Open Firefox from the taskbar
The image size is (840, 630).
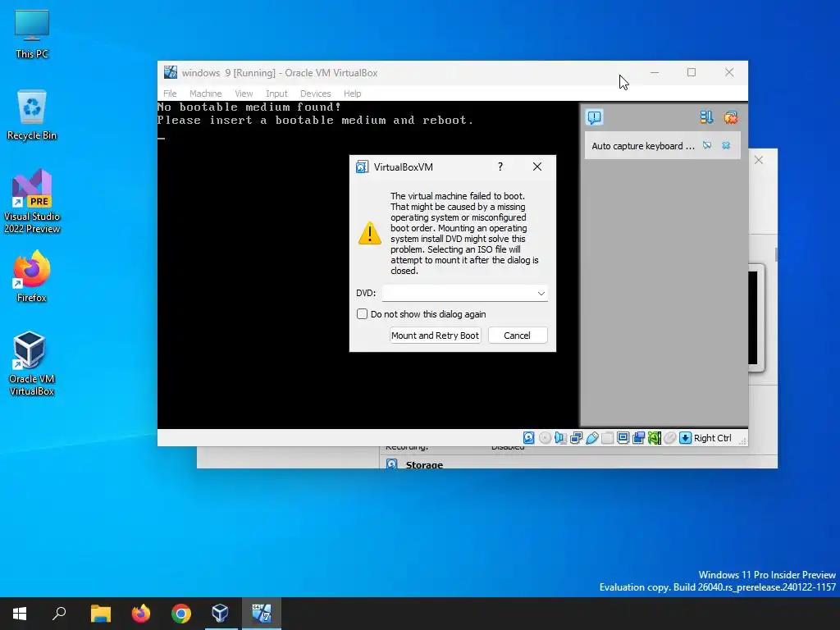141,614
